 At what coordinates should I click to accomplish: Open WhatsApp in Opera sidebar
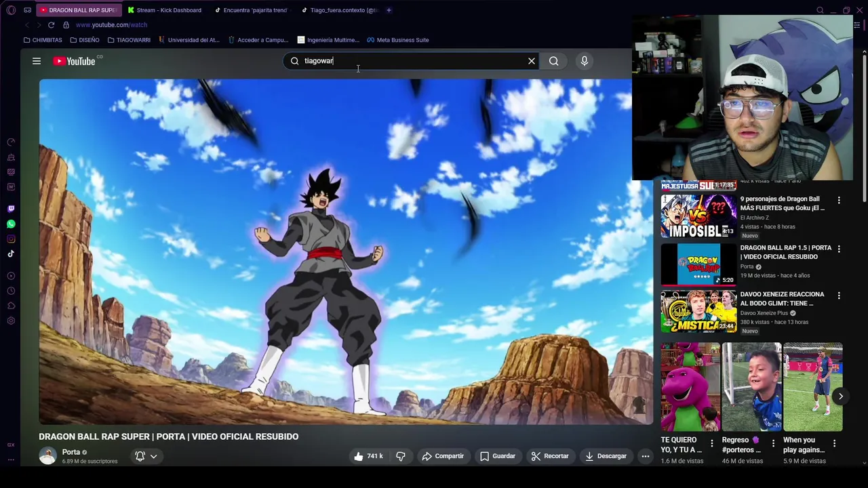coord(11,224)
